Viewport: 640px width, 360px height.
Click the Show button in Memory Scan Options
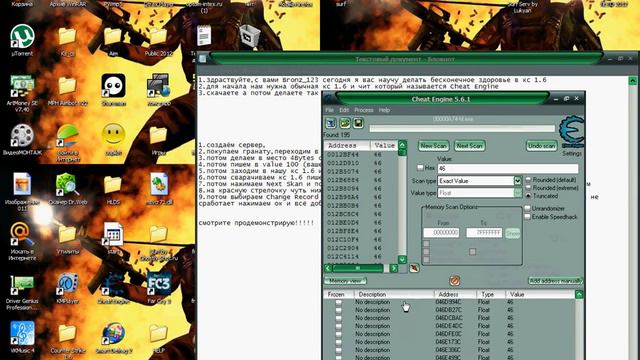tap(513, 233)
